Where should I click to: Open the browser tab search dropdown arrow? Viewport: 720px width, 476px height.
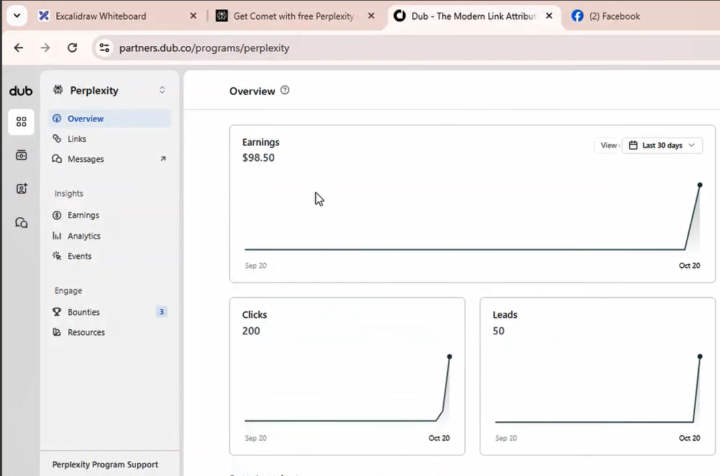pyautogui.click(x=17, y=16)
